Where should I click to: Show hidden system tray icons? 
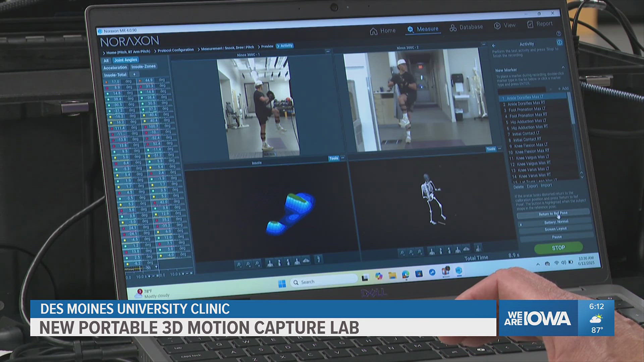coord(538,264)
